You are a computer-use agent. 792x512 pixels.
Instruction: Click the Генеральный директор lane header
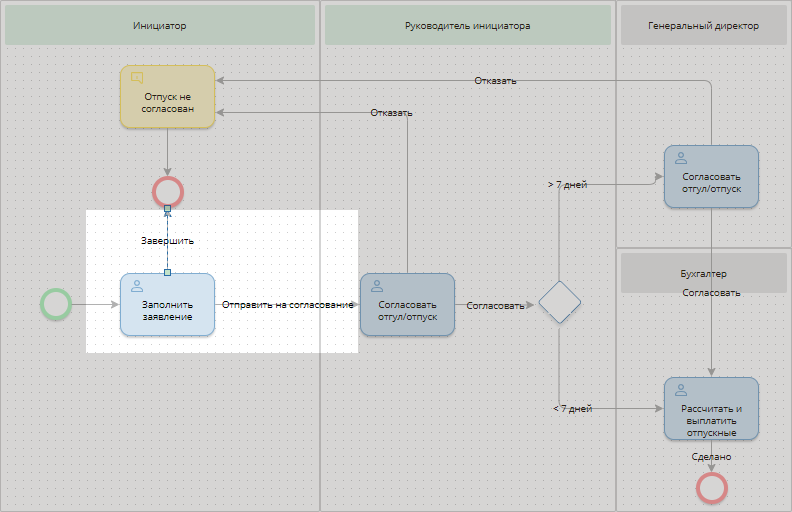tap(703, 25)
